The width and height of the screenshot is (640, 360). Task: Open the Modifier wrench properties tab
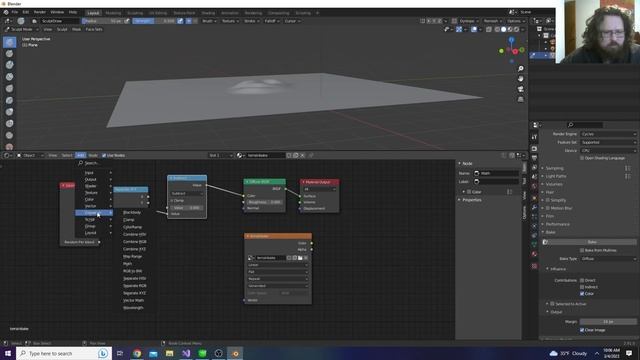[x=534, y=207]
